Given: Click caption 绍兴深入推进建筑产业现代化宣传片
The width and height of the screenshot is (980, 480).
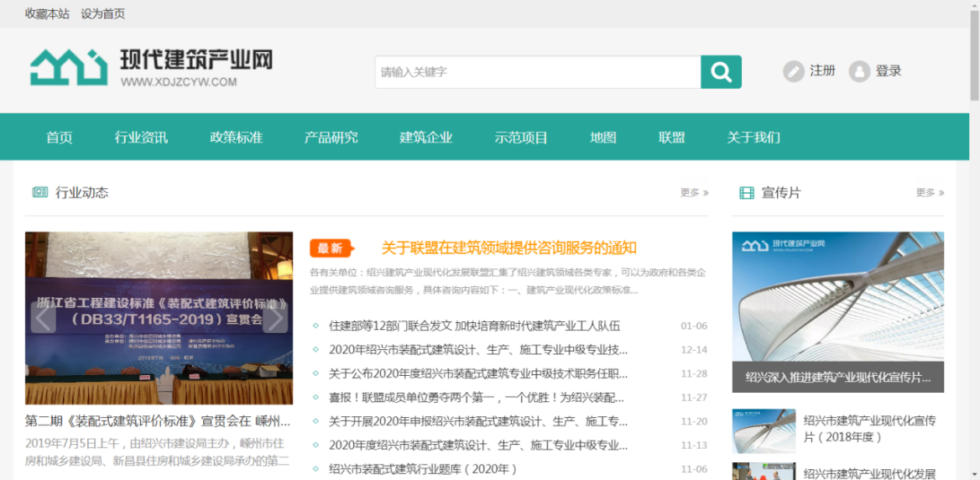Looking at the screenshot, I should click(838, 378).
